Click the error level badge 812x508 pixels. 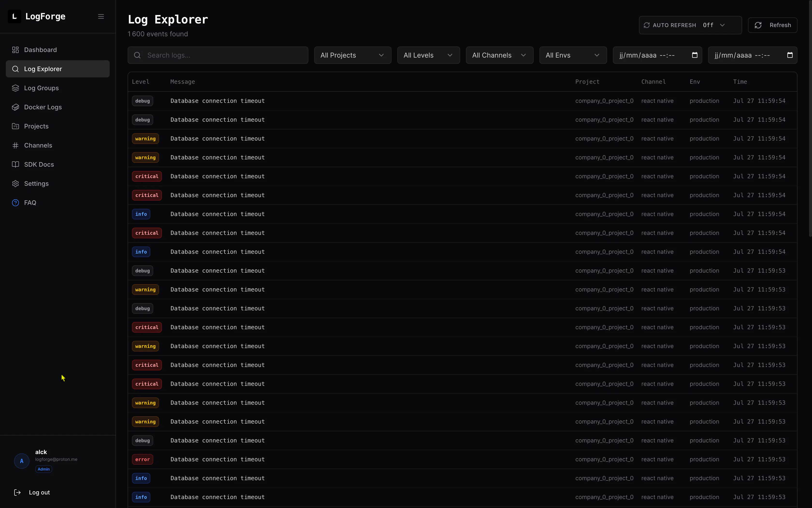point(143,459)
